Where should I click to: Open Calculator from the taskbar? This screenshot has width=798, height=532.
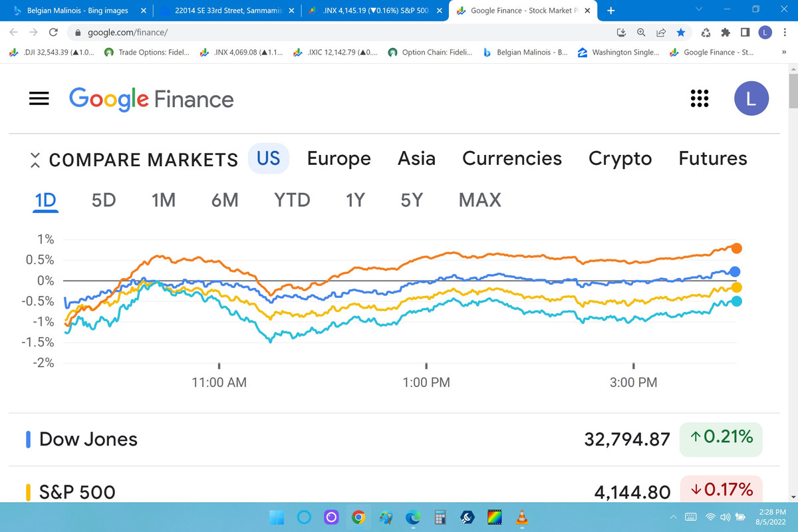440,517
